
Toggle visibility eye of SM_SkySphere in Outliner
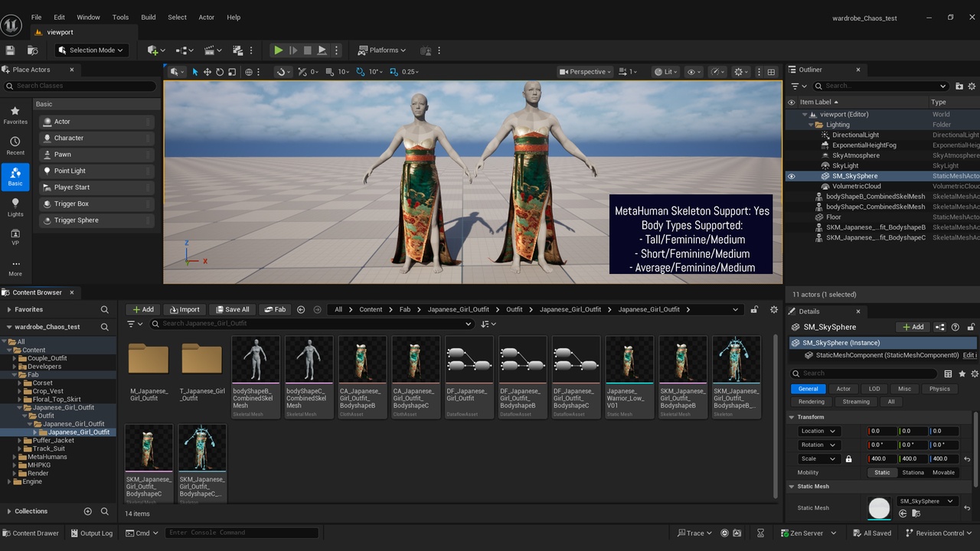point(792,176)
